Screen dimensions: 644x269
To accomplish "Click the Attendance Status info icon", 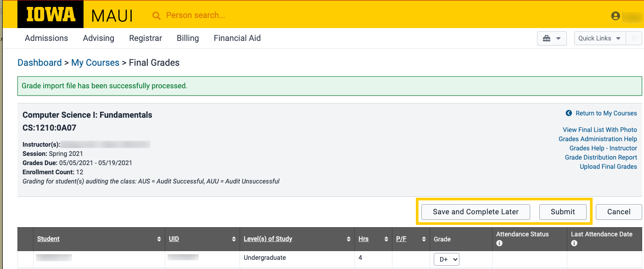I will click(499, 243).
